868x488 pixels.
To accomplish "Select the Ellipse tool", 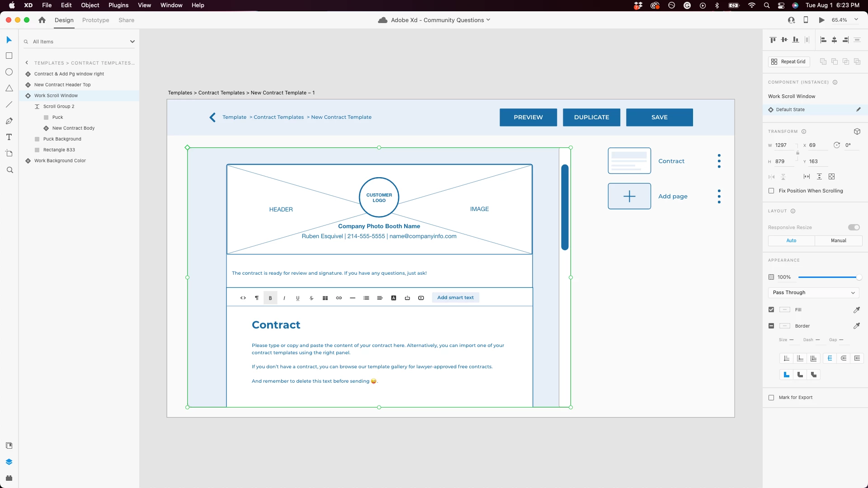I will [9, 72].
